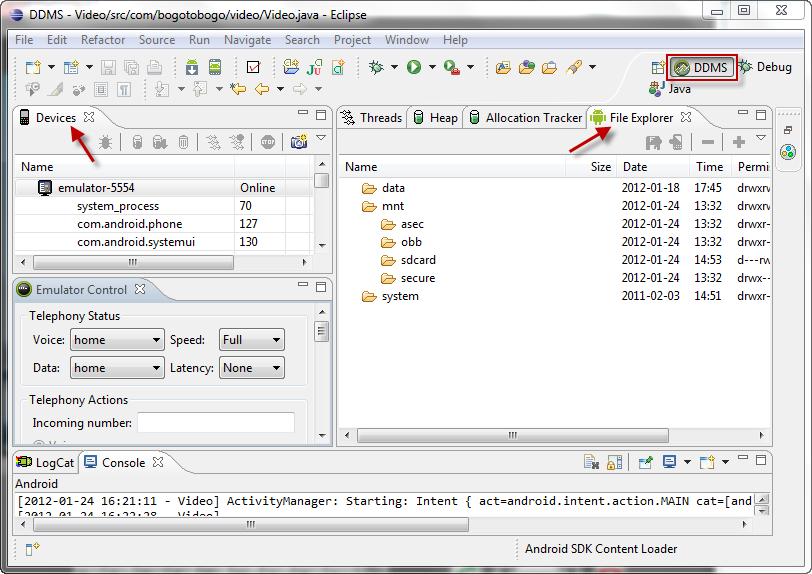Open the Voice dropdown set to home
Screen dimensions: 812x574
click(x=117, y=340)
